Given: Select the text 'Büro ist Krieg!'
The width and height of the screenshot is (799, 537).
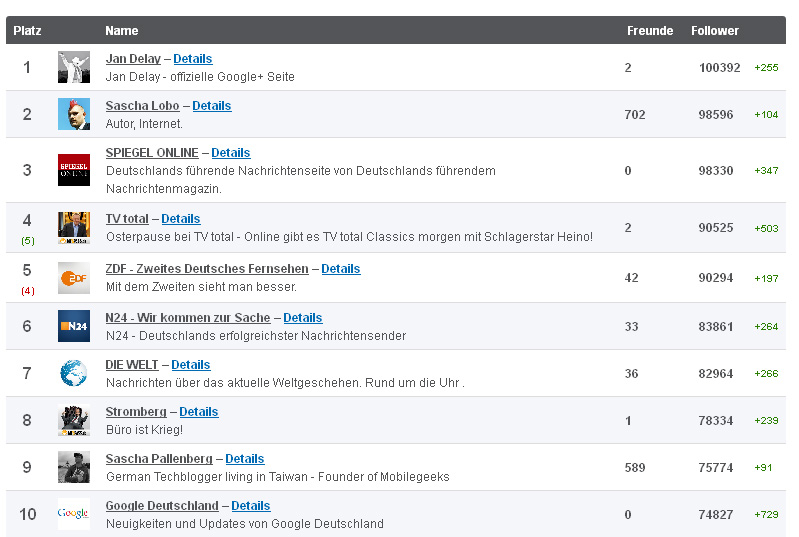Looking at the screenshot, I should tap(144, 429).
